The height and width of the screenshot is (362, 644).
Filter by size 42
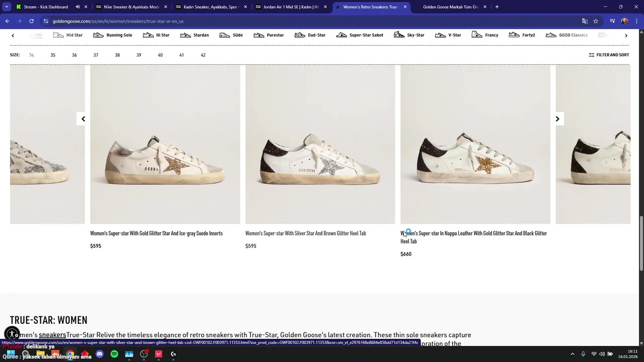click(x=203, y=55)
